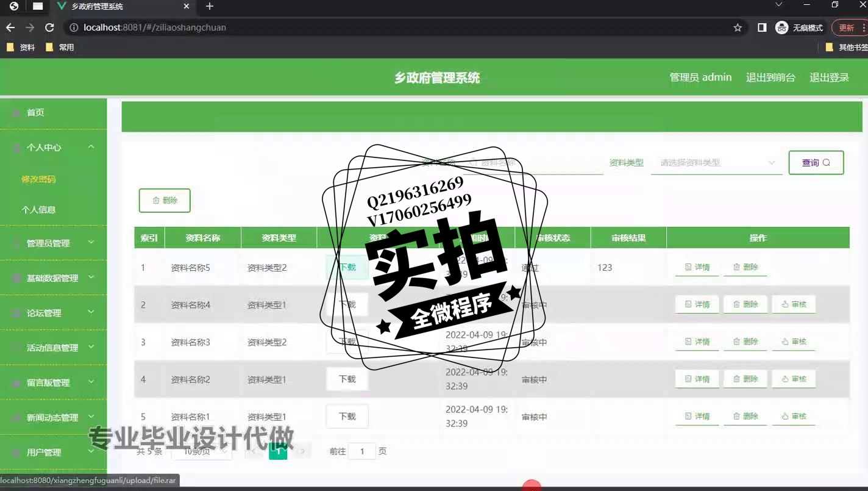Click the 前往 page number input field
Screen dimensions: 868x491
tap(362, 451)
